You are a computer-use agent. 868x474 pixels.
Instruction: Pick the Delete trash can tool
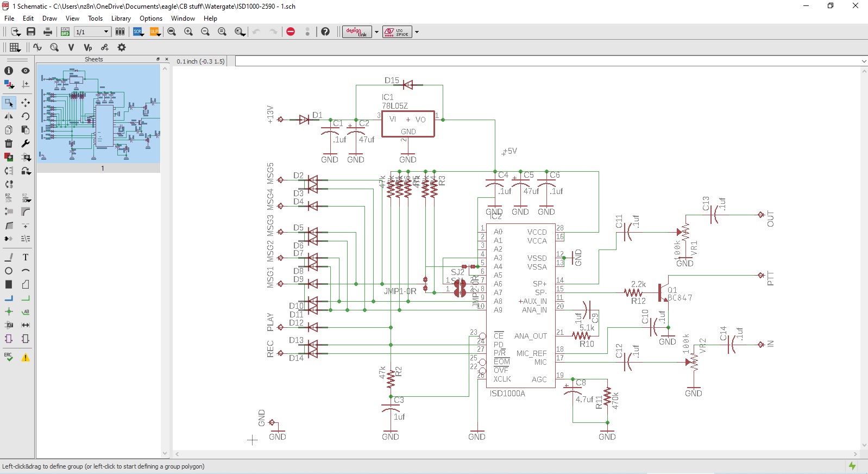9,144
